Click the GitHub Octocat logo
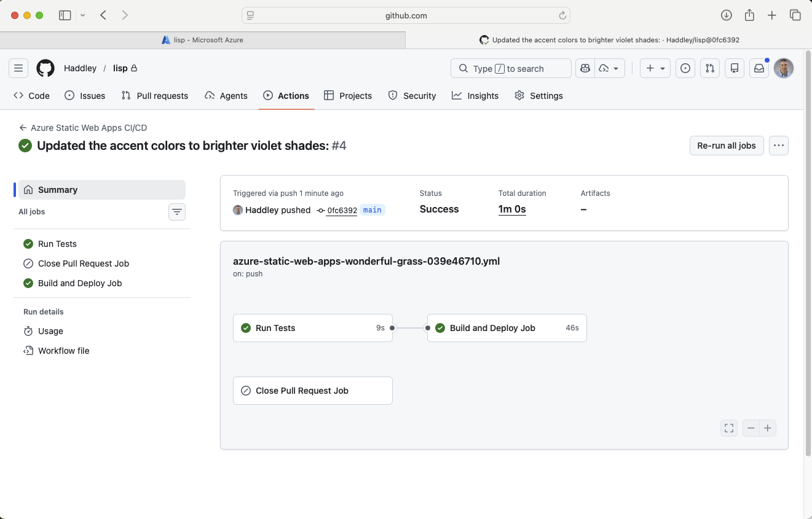The image size is (812, 519). coord(45,68)
